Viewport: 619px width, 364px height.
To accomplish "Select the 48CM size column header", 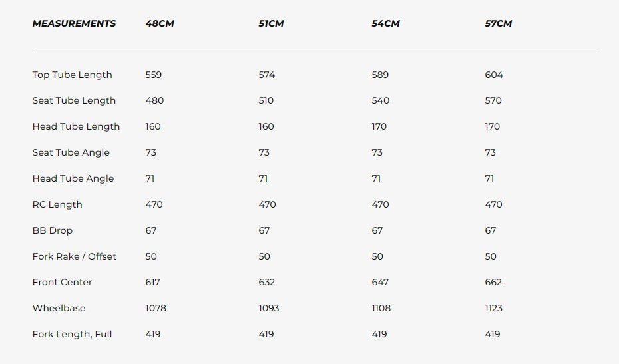I will [x=160, y=23].
